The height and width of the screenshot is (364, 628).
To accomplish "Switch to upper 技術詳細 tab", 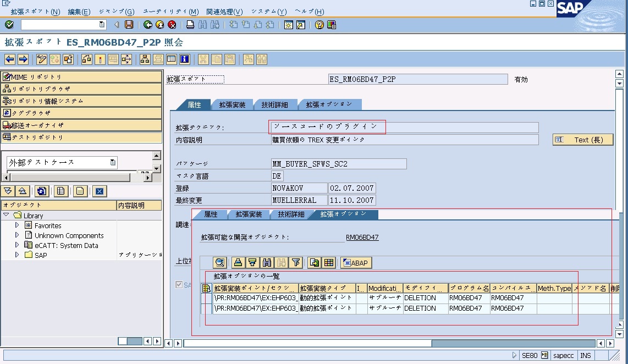I will (275, 104).
